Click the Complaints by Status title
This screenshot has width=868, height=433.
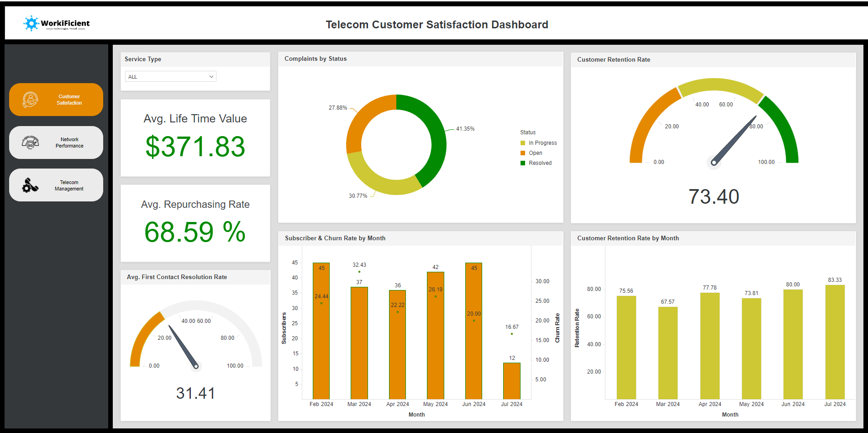tap(316, 58)
